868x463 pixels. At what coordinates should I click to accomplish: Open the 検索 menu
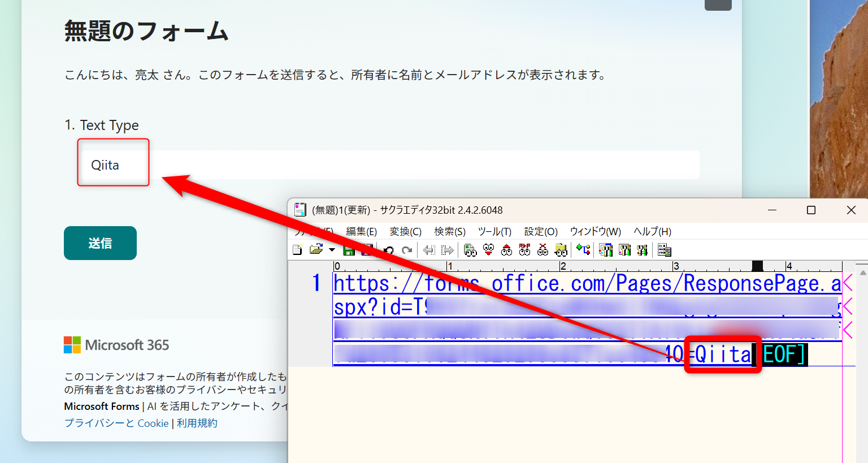click(x=449, y=231)
